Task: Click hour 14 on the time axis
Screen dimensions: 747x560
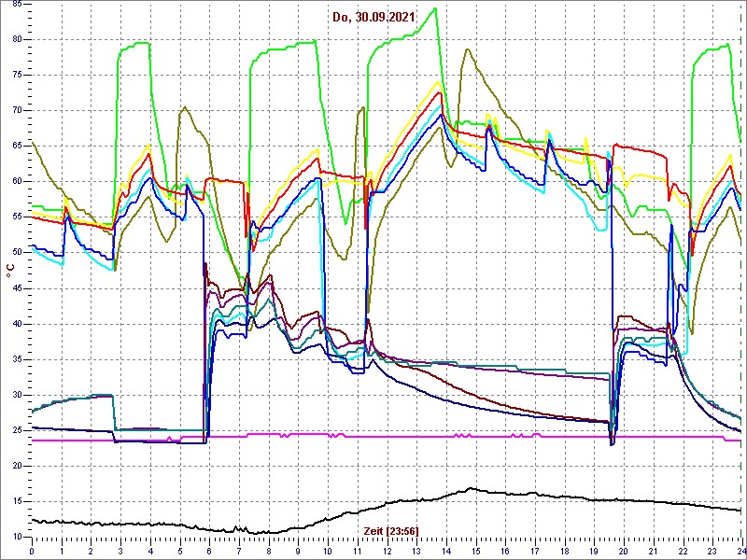Action: coord(446,551)
